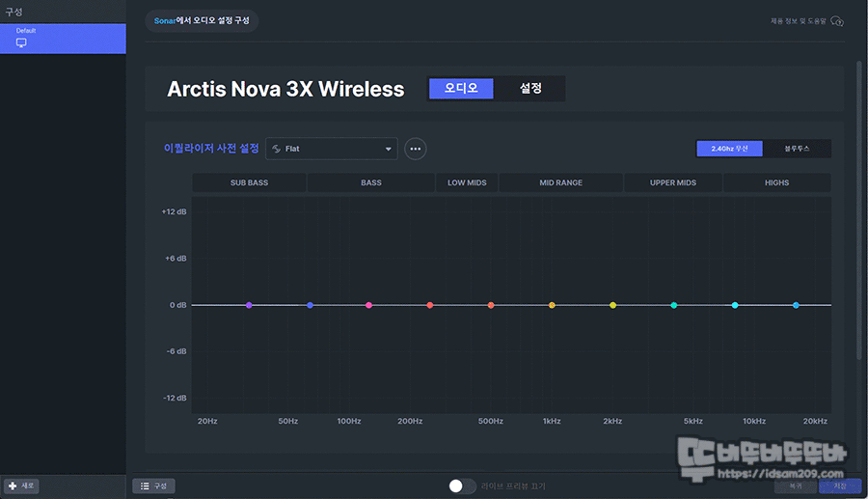This screenshot has height=499, width=868.
Task: Select the orange EQ point at 1kHz
Action: [x=552, y=305]
